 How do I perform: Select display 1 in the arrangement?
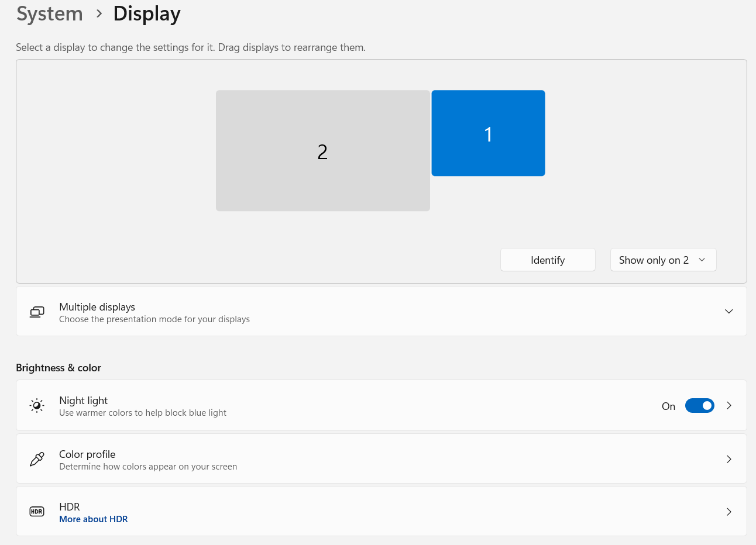488,133
